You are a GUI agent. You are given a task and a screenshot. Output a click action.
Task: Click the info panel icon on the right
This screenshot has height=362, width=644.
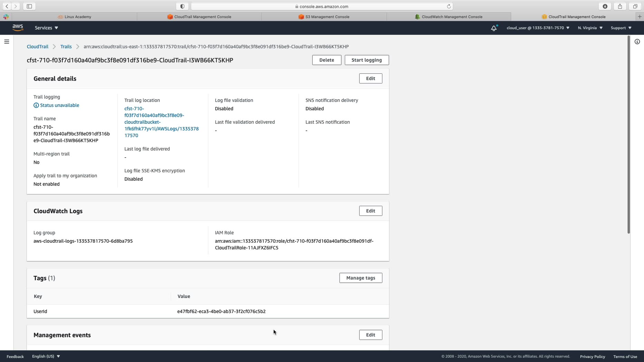(x=637, y=42)
